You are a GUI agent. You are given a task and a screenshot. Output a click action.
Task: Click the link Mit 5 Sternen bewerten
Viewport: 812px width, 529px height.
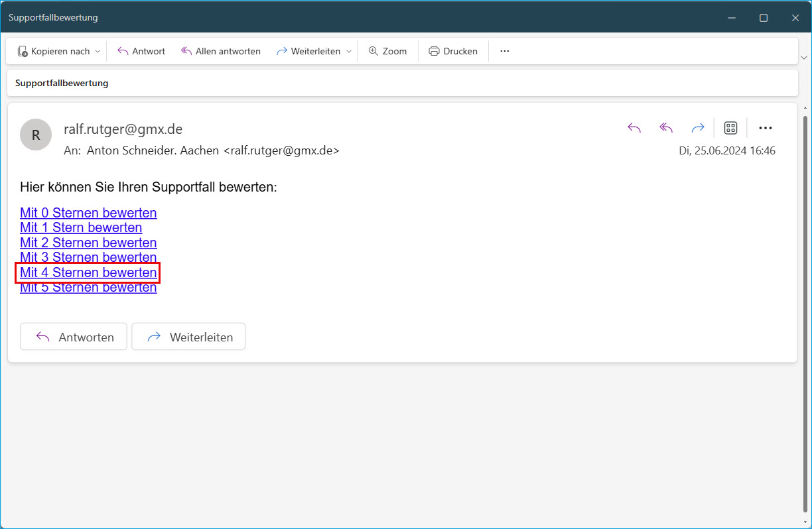[x=88, y=288]
